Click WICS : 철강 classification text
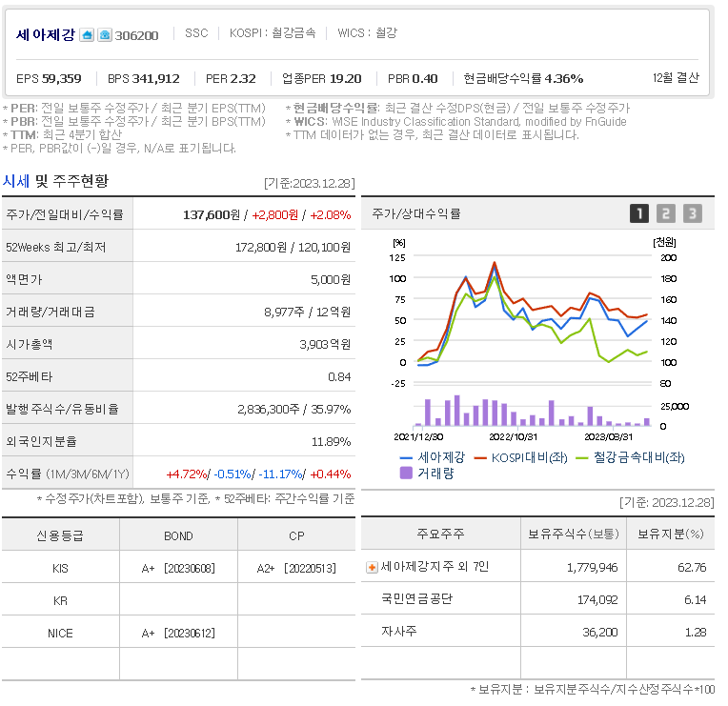Image resolution: width=728 pixels, height=706 pixels. tap(367, 33)
